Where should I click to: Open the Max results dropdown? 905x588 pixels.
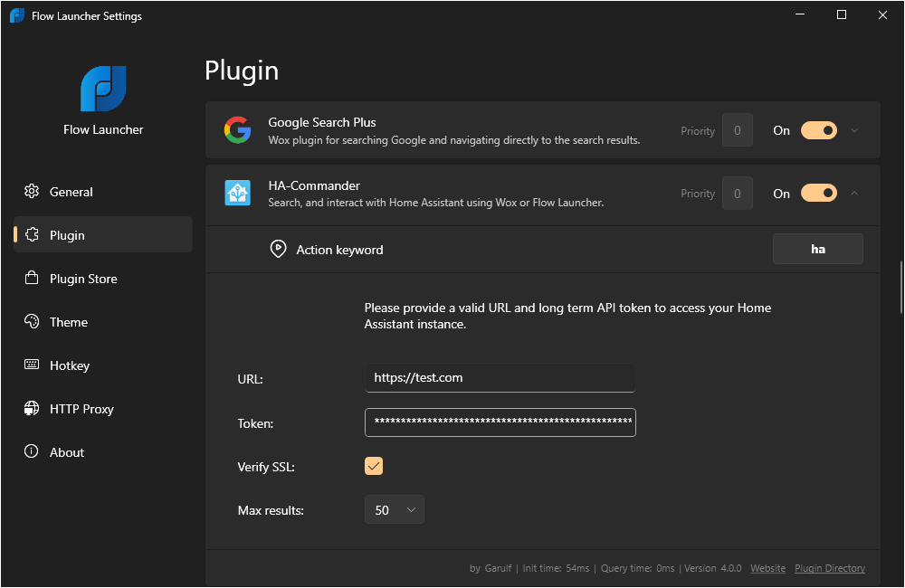(395, 509)
